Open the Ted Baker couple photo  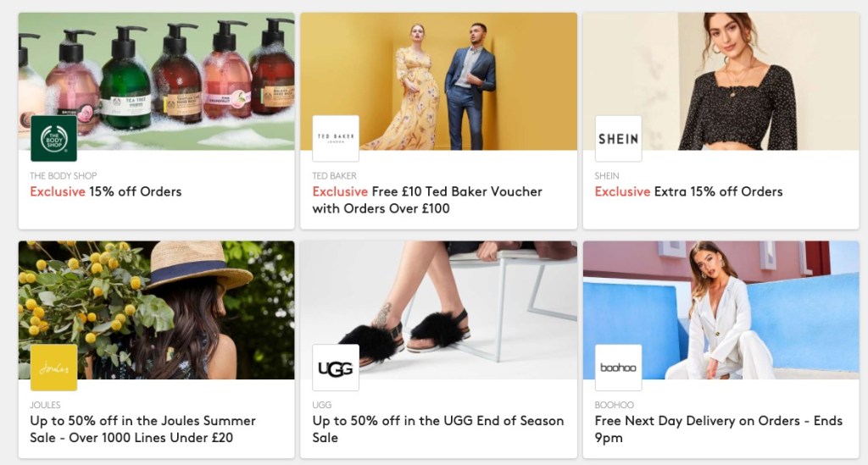click(438, 81)
